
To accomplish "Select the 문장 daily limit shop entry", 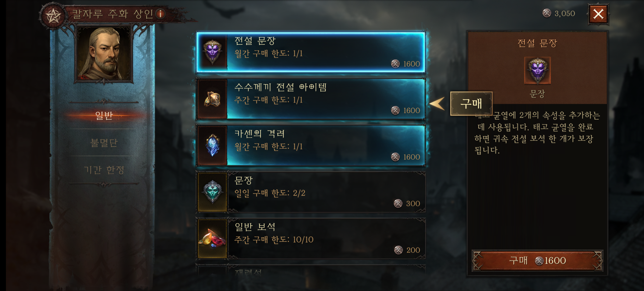I will click(x=311, y=192).
